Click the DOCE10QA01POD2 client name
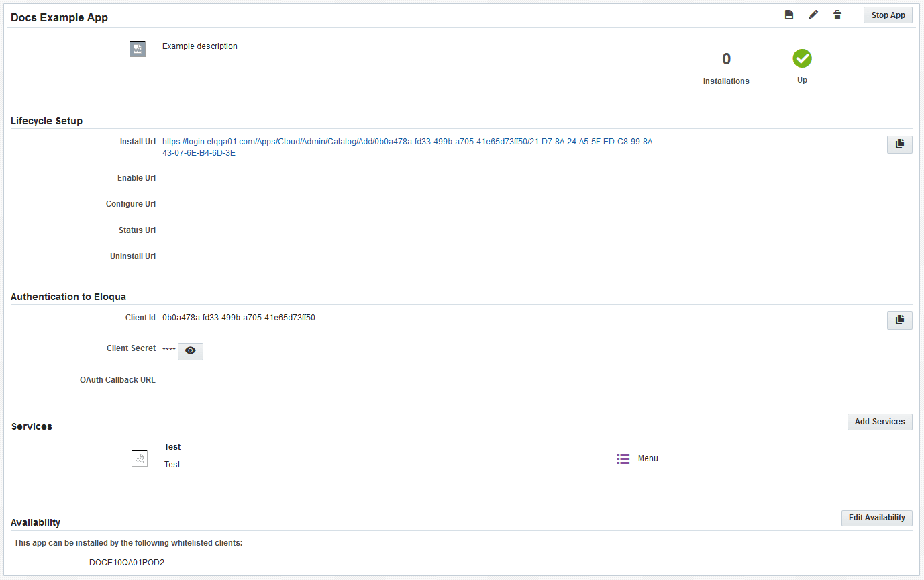Image resolution: width=924 pixels, height=580 pixels. (x=127, y=563)
